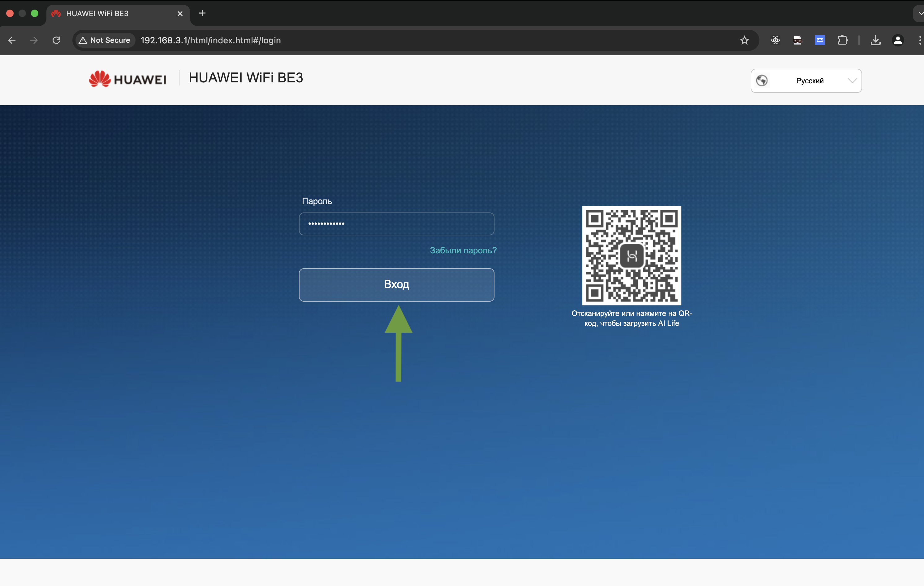Open the browser profile avatar
Image resolution: width=924 pixels, height=586 pixels.
coord(898,40)
